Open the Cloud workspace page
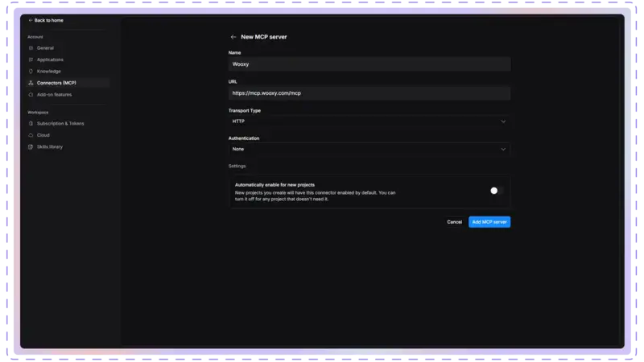 point(43,135)
